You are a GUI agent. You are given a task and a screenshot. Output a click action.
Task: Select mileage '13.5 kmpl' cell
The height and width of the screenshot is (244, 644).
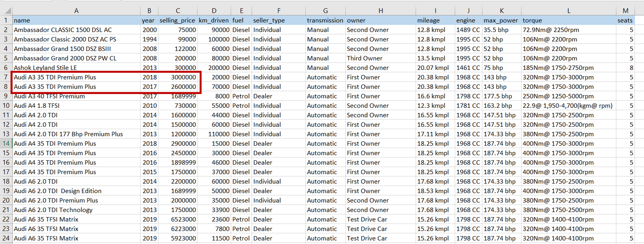[x=435, y=58]
